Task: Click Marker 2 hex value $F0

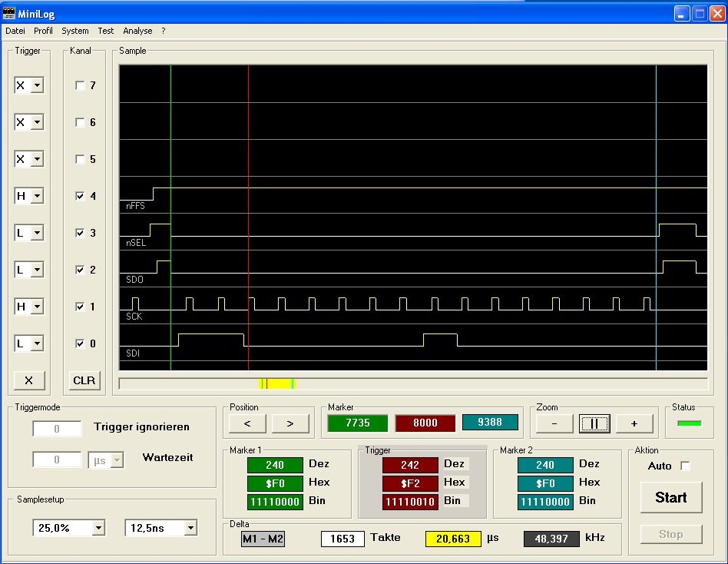Action: (545, 483)
